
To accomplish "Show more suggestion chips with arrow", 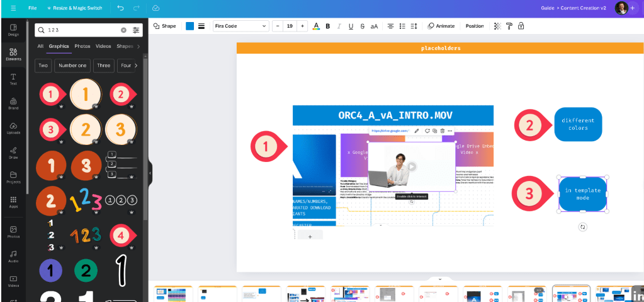I will (x=136, y=66).
